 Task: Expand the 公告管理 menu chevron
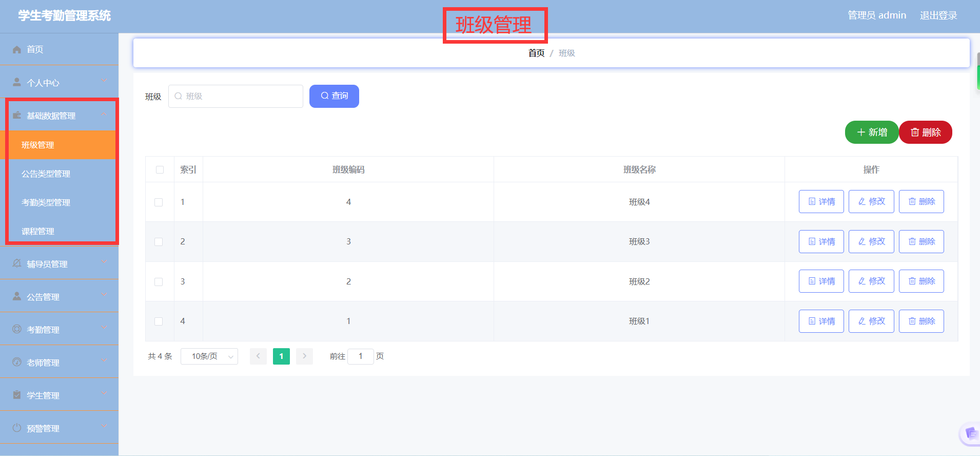pyautogui.click(x=104, y=294)
